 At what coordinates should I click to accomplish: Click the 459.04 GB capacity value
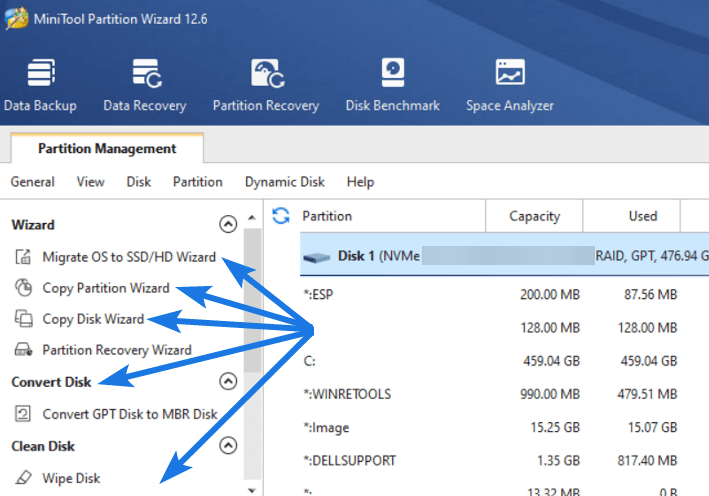pos(551,361)
